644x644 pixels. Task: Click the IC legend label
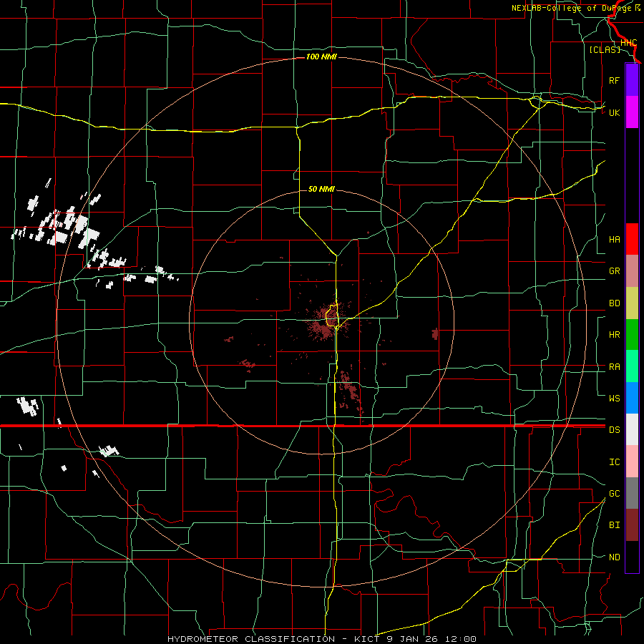tap(614, 462)
